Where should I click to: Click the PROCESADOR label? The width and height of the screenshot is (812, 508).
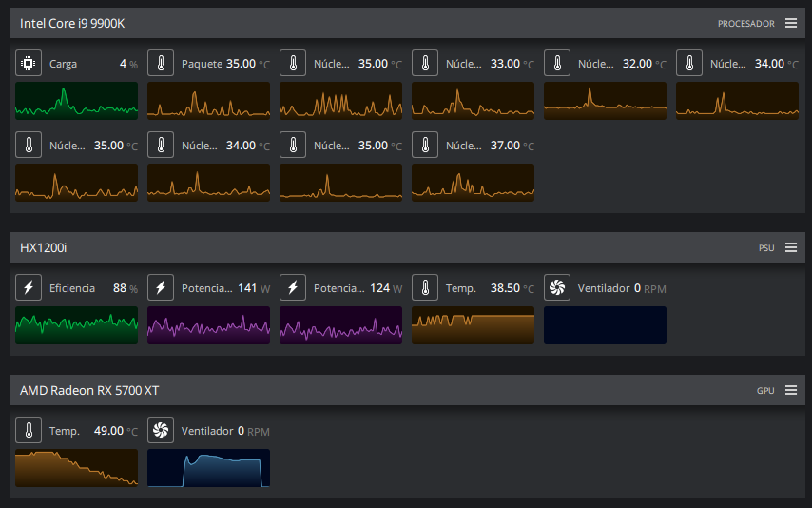pyautogui.click(x=745, y=24)
